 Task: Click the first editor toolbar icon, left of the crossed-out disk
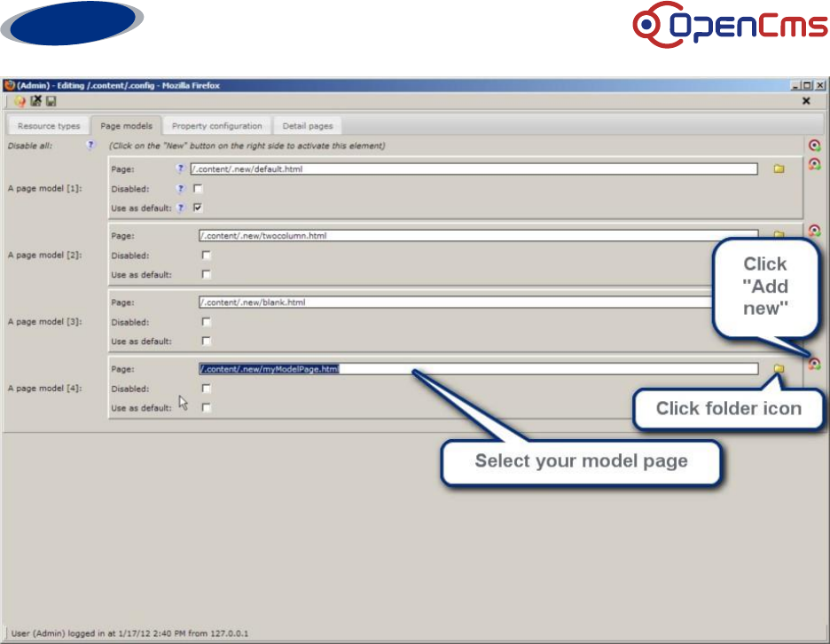click(20, 100)
